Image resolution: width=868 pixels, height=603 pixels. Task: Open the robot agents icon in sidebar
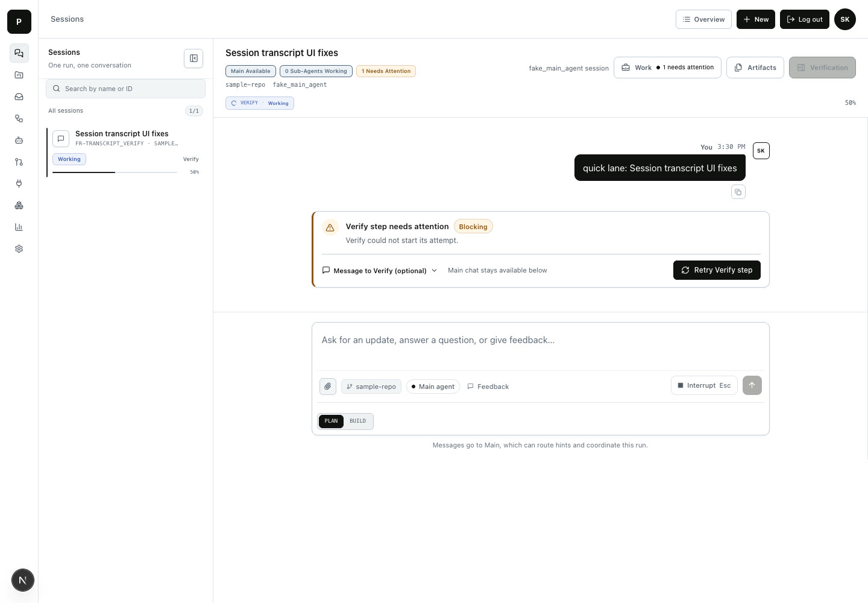(19, 140)
